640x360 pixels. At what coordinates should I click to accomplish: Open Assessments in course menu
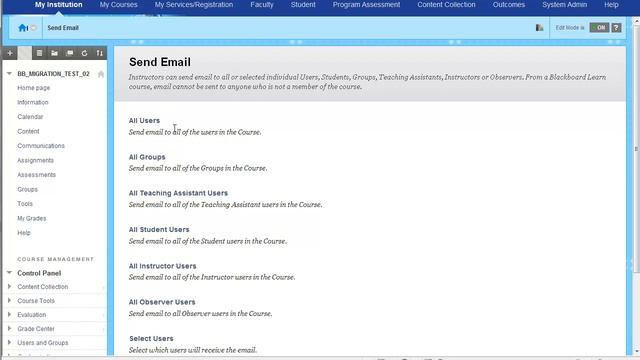[x=36, y=175]
